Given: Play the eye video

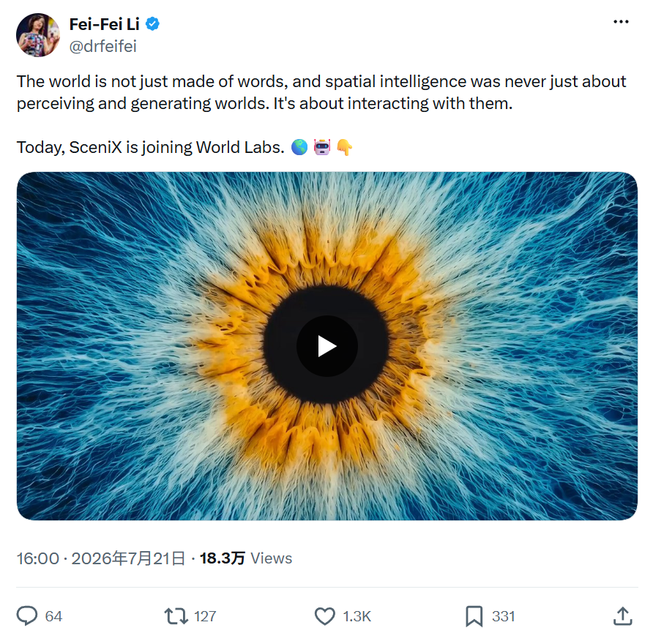Looking at the screenshot, I should [327, 346].
